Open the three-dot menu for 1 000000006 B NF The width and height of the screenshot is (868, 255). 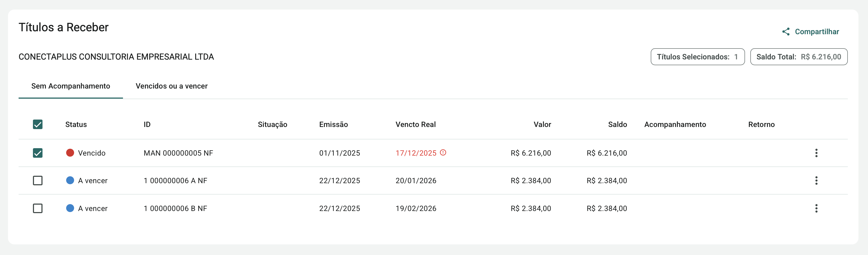(816, 209)
